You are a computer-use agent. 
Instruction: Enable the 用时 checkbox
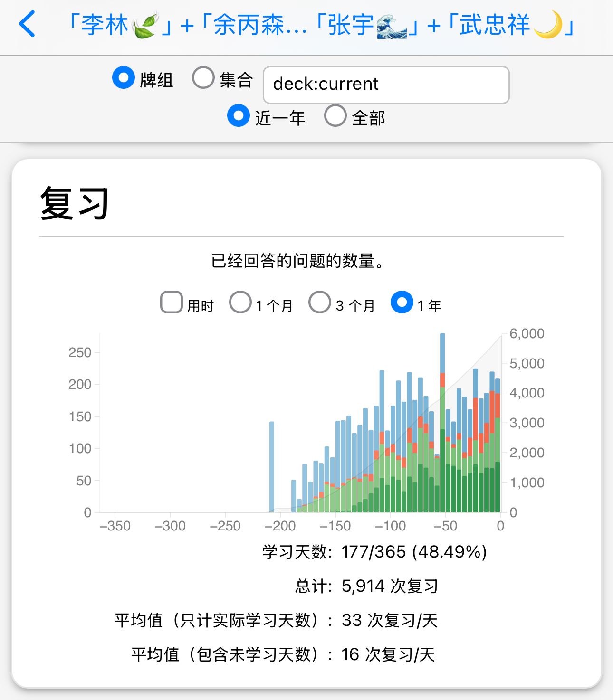click(x=172, y=303)
